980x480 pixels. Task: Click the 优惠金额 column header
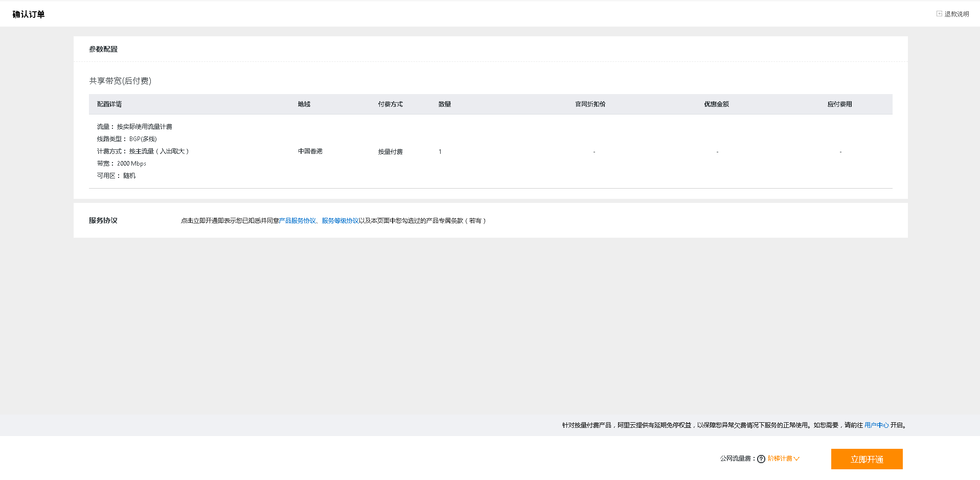(716, 104)
